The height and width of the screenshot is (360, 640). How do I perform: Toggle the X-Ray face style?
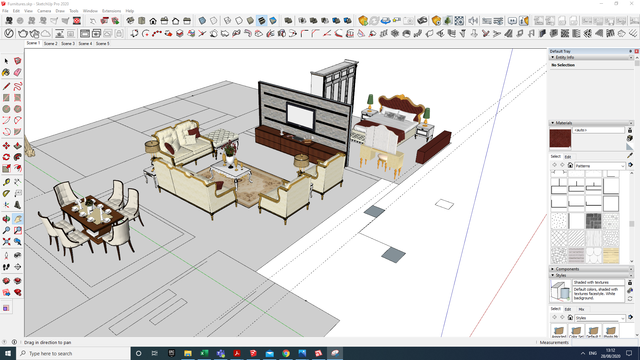[202, 21]
